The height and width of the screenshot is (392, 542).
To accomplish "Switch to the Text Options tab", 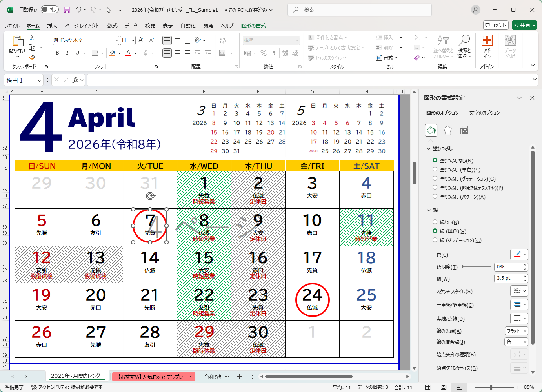I will pos(484,113).
